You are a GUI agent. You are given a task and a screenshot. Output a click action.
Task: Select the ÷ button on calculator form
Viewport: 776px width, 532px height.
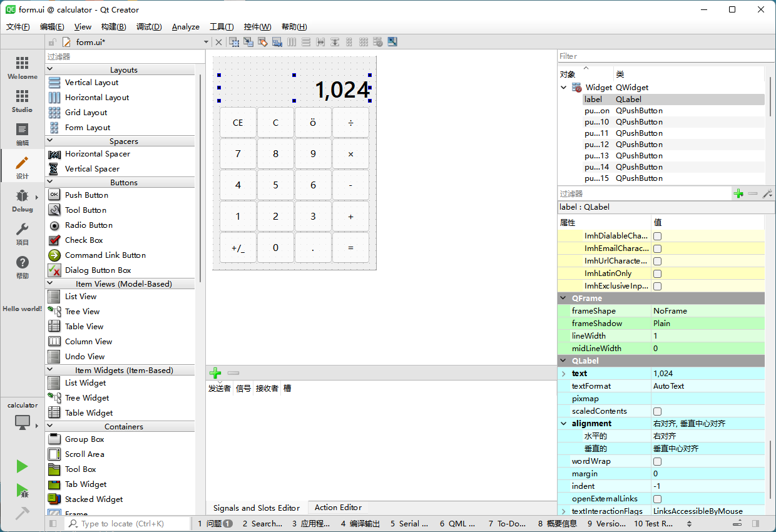350,123
